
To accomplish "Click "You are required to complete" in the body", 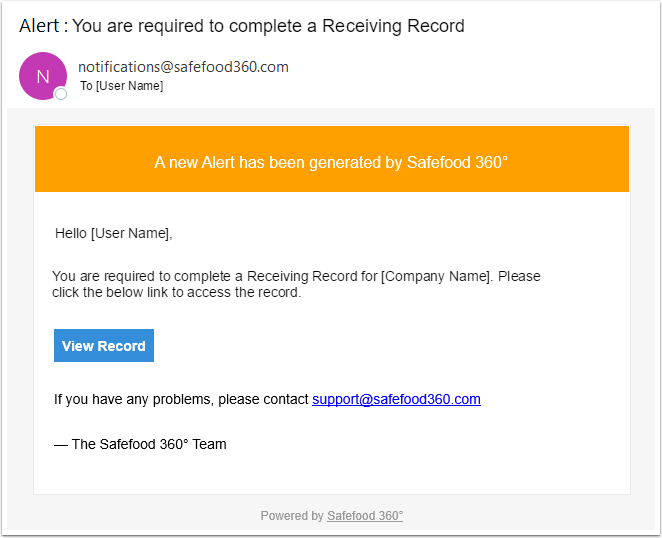I will pyautogui.click(x=136, y=276).
